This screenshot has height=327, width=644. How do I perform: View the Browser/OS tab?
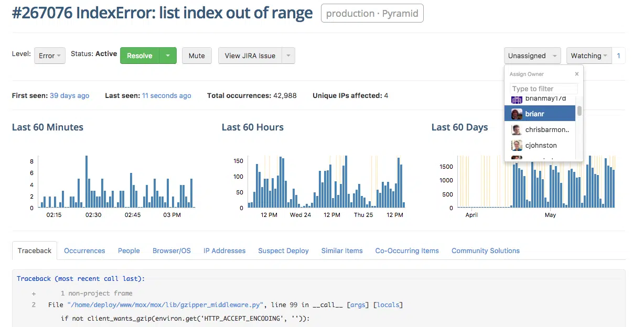click(171, 250)
